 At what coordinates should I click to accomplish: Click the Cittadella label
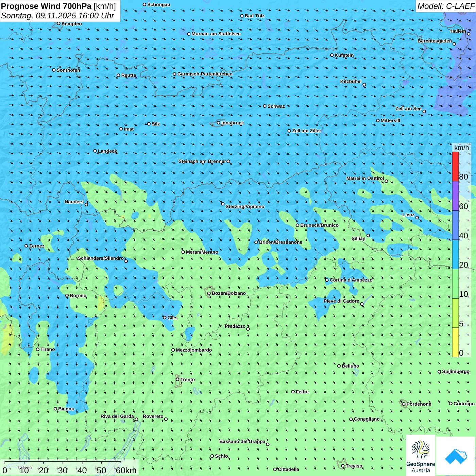[x=288, y=469]
